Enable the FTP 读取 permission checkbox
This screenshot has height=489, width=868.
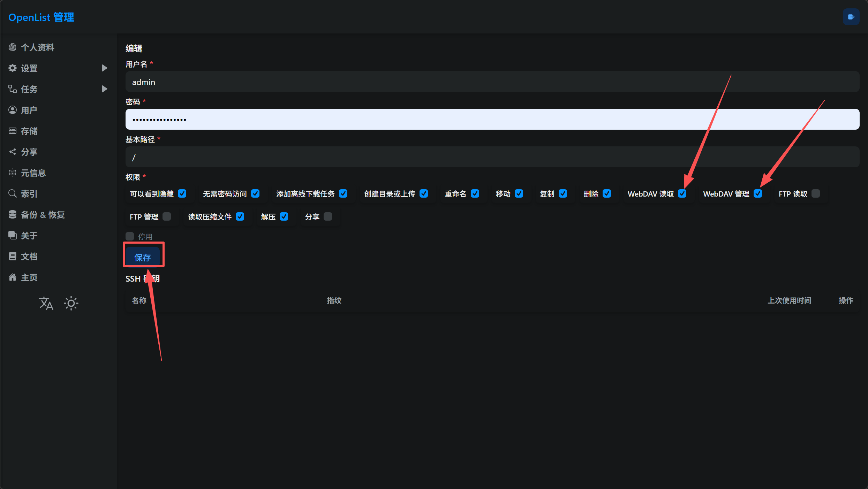(x=815, y=193)
